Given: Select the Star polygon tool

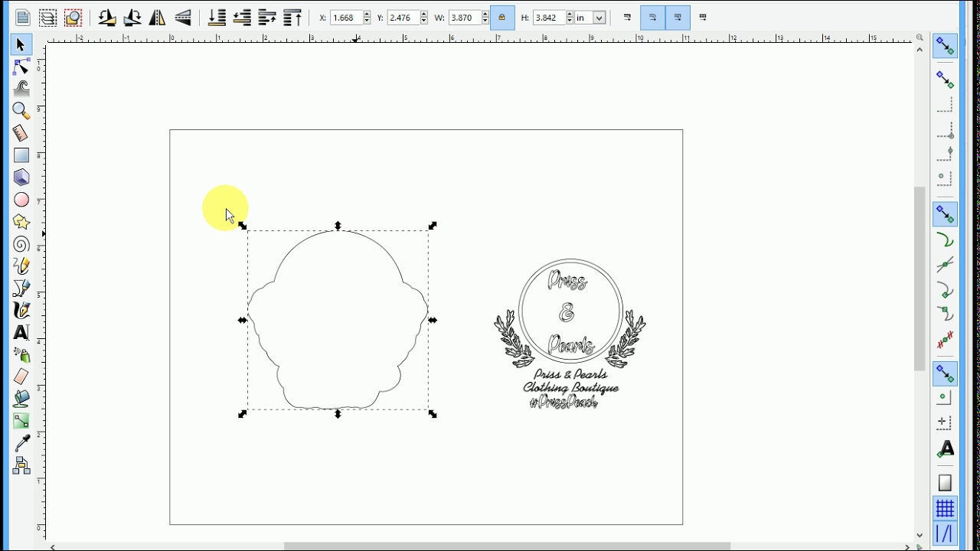Looking at the screenshot, I should (21, 222).
